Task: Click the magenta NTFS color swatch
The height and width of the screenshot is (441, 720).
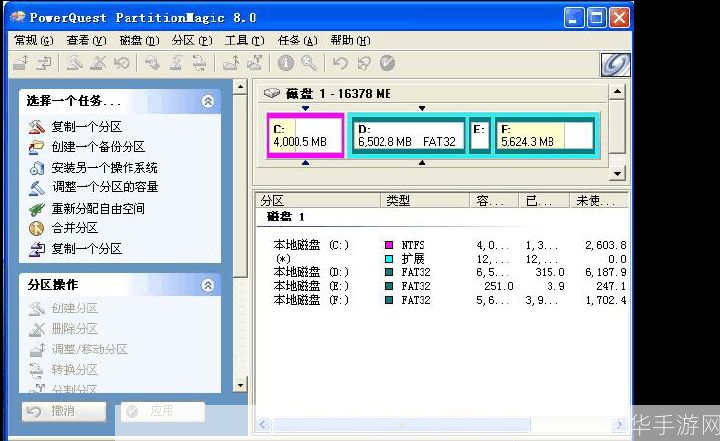Action: pyautogui.click(x=388, y=245)
